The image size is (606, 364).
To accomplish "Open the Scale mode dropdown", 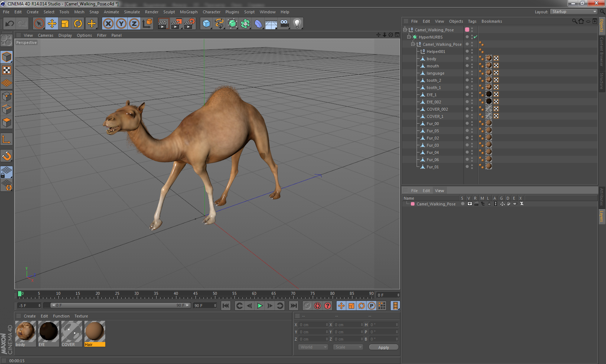I will click(348, 347).
